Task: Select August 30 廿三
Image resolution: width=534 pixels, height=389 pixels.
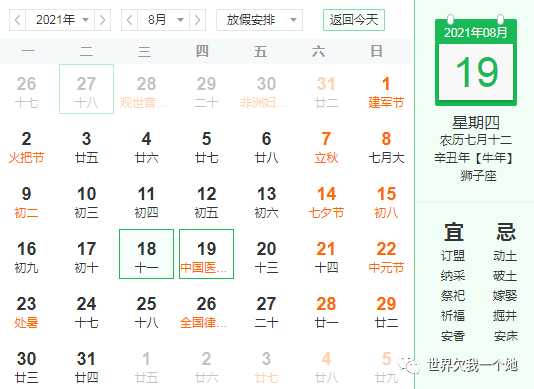Action: [x=27, y=367]
